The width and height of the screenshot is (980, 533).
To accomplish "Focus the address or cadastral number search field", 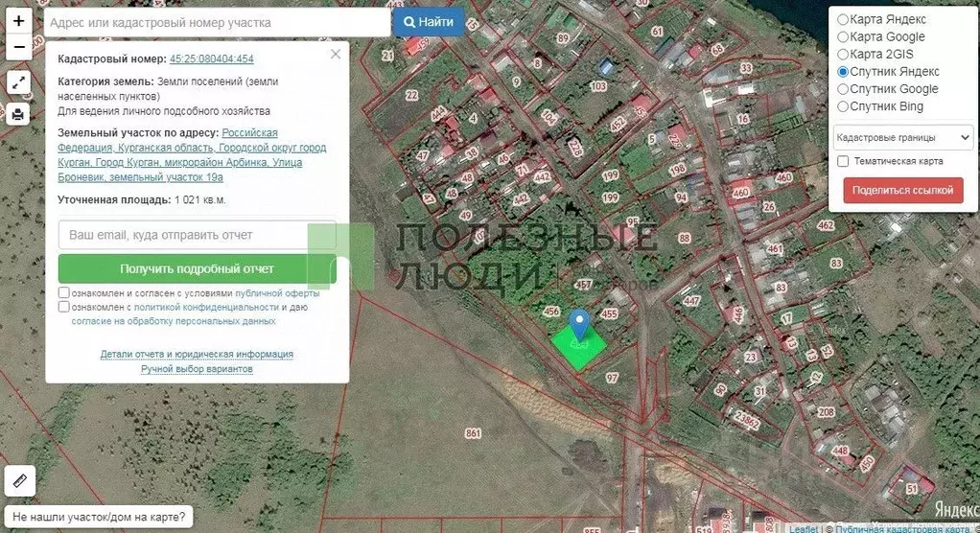I will [218, 22].
